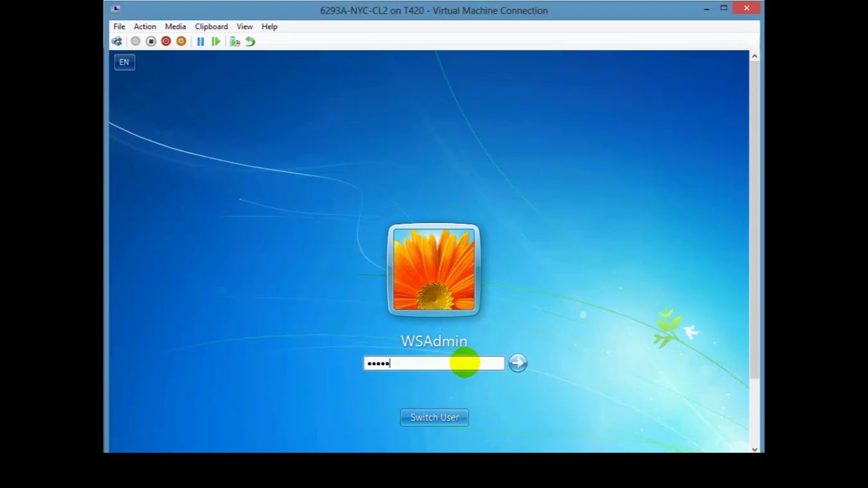Click the greyed-out Start toolbar icon
Viewport: 868px width, 488px height.
tap(135, 41)
